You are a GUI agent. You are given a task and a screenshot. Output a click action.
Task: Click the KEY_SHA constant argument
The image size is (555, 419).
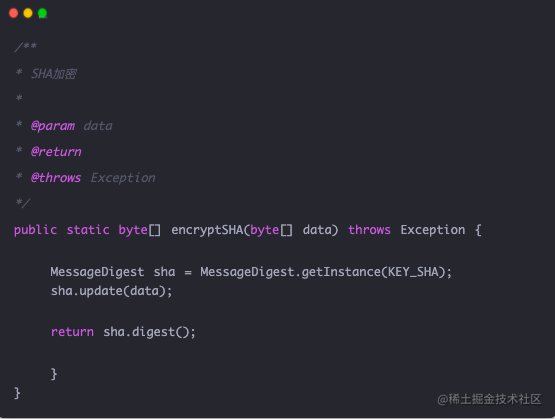coord(413,272)
